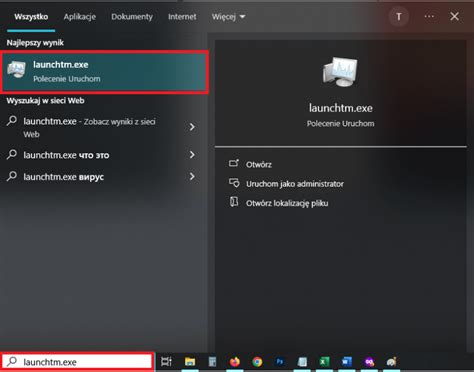Expand arrow for 'Zobacz wyniki z sieci Web'
This screenshot has width=474, height=372.
tap(192, 127)
